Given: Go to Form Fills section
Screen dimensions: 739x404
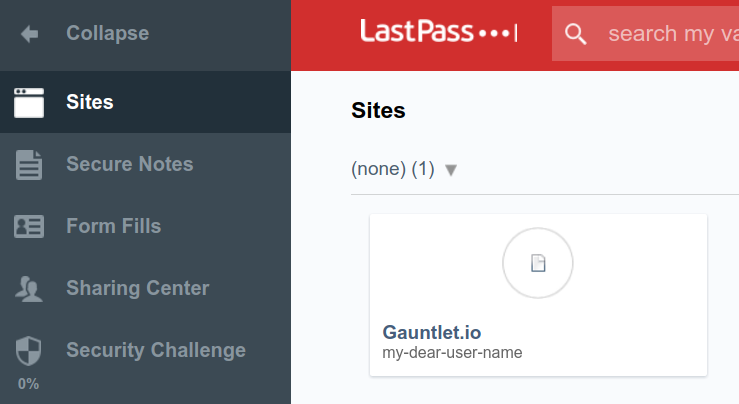Looking at the screenshot, I should tap(145, 226).
